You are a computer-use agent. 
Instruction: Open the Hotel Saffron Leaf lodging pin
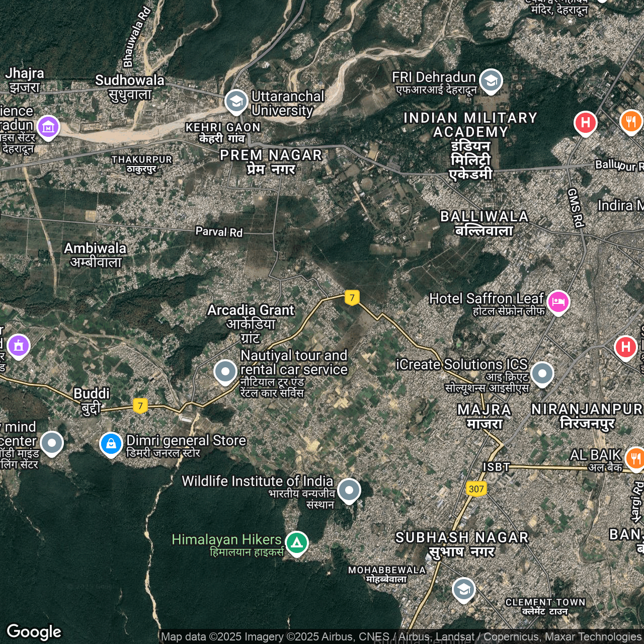558,302
